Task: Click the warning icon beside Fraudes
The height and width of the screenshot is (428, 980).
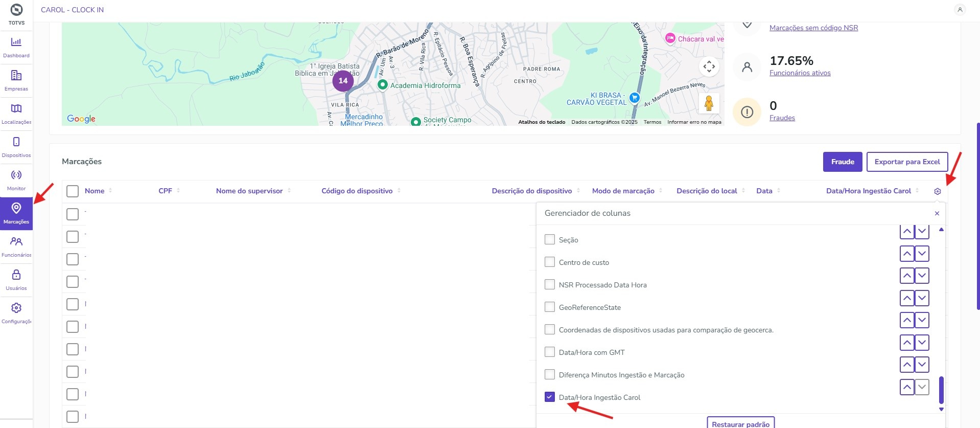Action: point(747,112)
